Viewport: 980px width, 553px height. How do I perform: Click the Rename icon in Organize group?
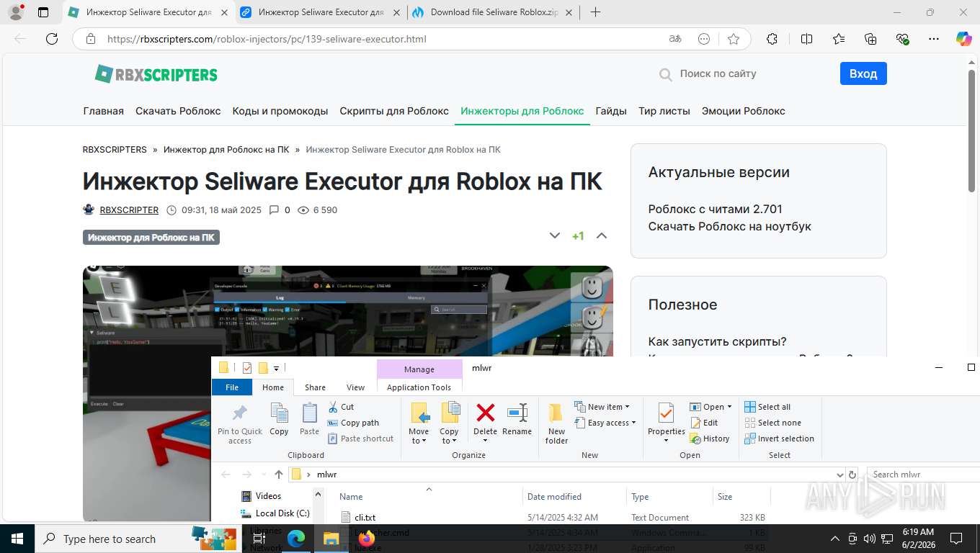[517, 413]
